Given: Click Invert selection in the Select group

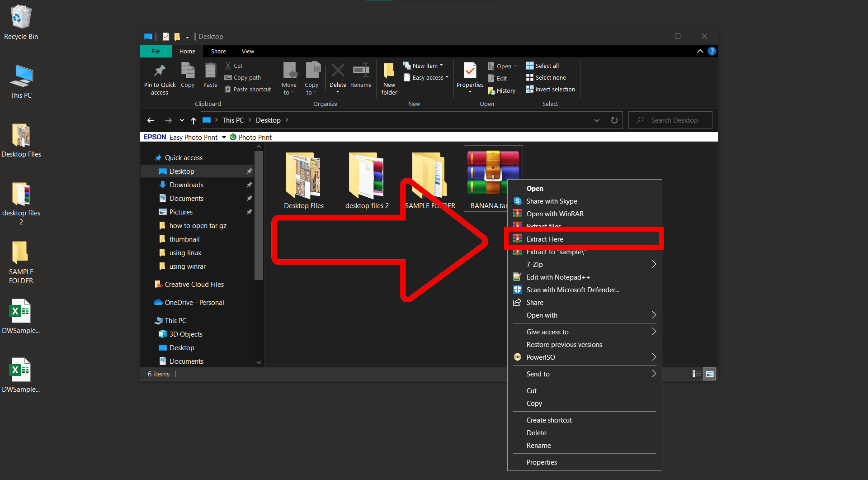Looking at the screenshot, I should click(x=550, y=89).
